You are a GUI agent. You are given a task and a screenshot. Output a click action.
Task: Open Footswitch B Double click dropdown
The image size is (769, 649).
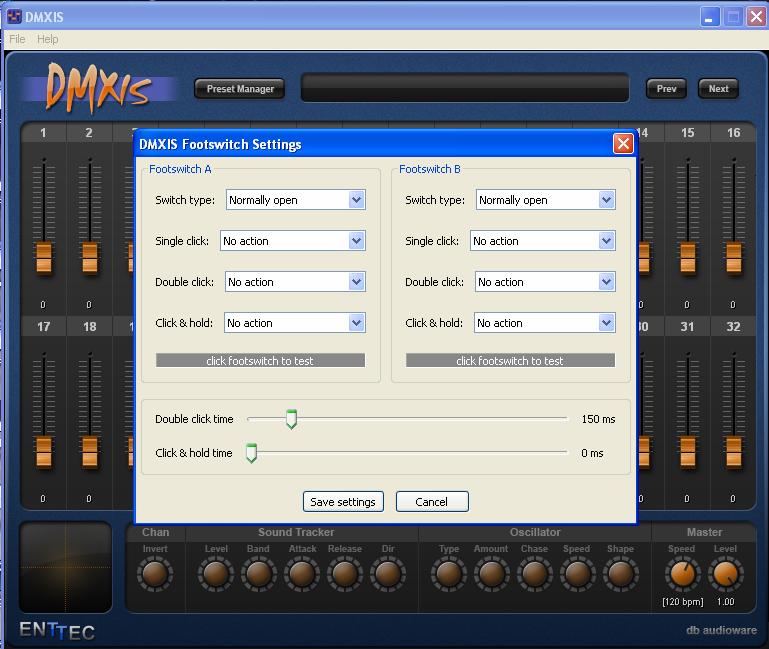[x=545, y=282]
